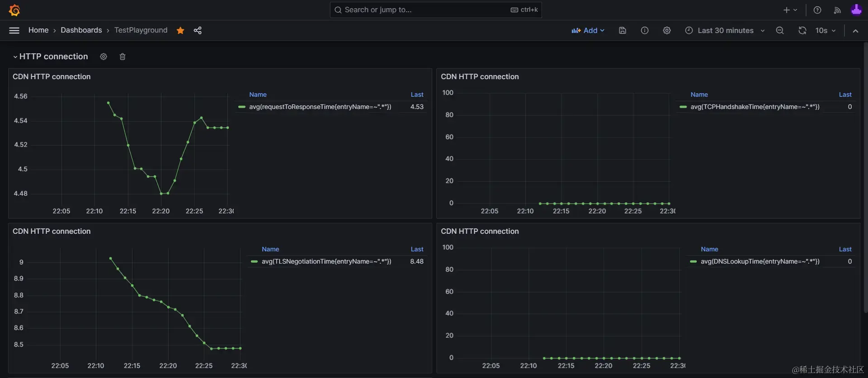
Task: Collapse the HTTP connection row
Action: tap(15, 57)
